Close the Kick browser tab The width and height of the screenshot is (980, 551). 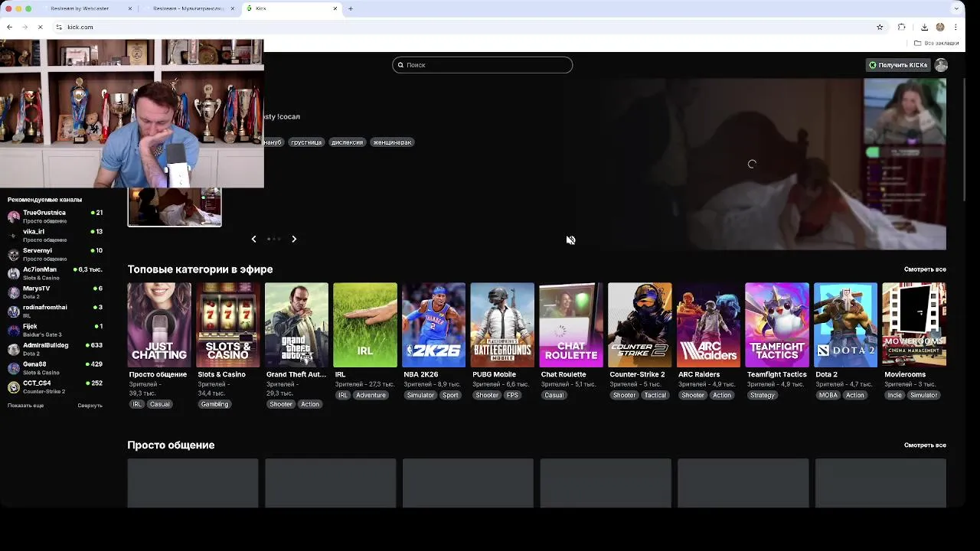click(335, 8)
